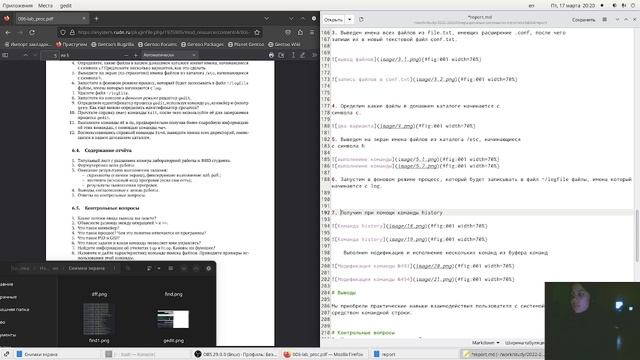Click the padlock site info icon
The width and height of the screenshot is (640, 360).
pyautogui.click(x=72, y=32)
